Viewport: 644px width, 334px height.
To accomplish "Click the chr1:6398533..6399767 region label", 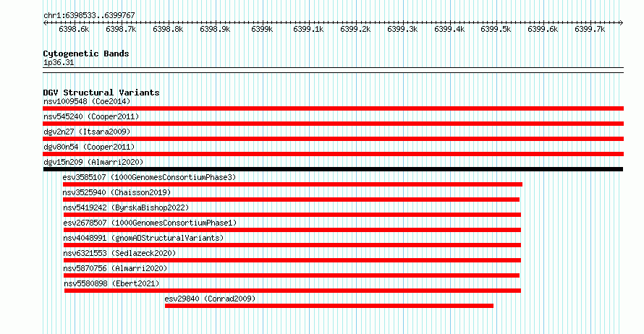I will pos(89,15).
